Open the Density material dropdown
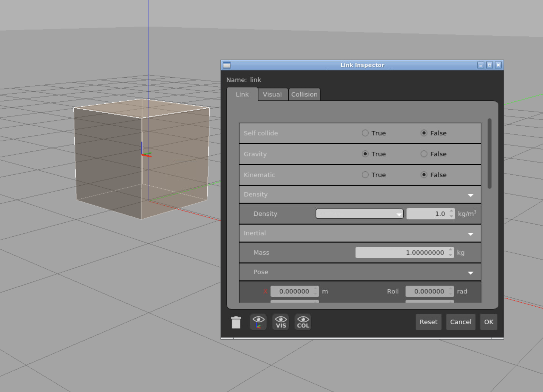 (359, 214)
